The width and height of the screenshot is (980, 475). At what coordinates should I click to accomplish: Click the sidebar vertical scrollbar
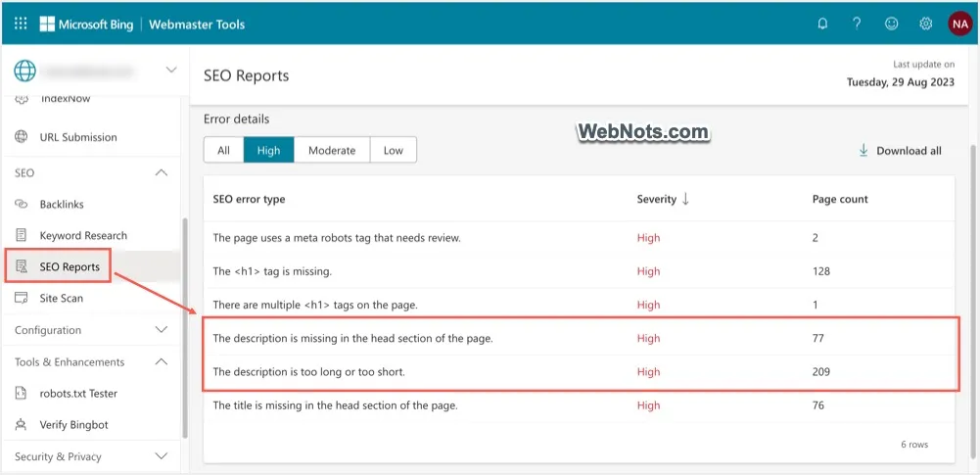pos(185,323)
